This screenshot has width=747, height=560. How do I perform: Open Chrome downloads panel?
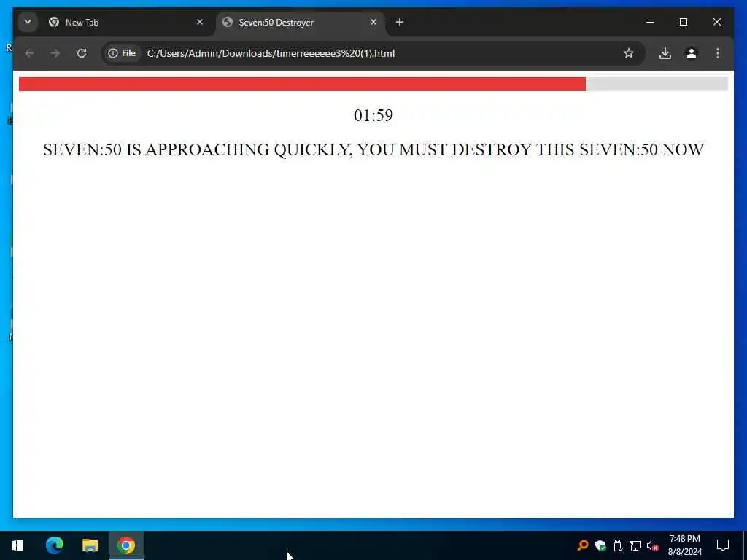click(x=665, y=53)
